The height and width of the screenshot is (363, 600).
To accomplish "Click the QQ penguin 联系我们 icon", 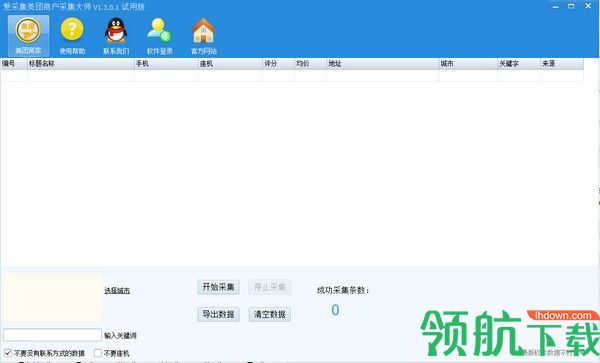I will (x=116, y=36).
